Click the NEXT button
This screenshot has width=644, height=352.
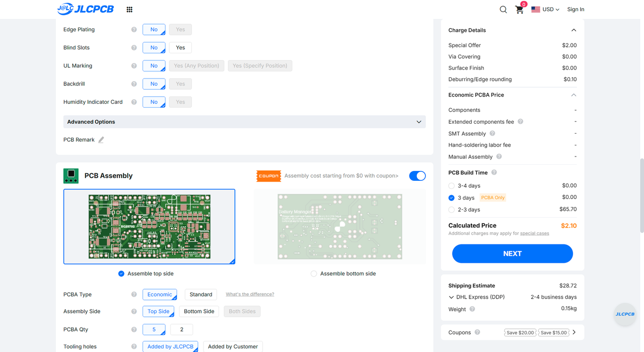tap(512, 254)
